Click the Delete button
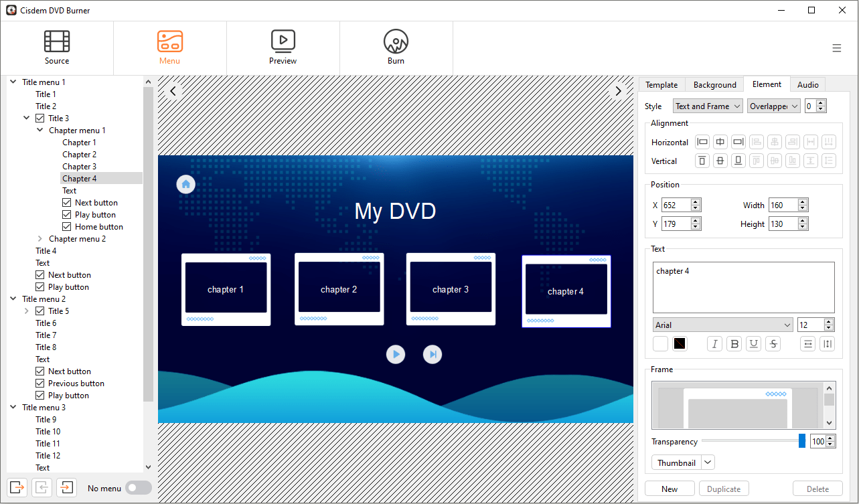The height and width of the screenshot is (504, 859). coord(817,489)
